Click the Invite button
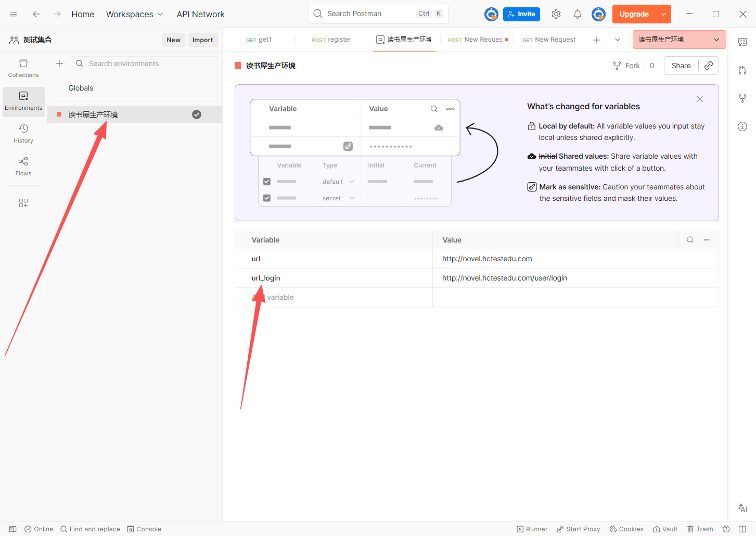This screenshot has height=536, width=756. pos(521,14)
